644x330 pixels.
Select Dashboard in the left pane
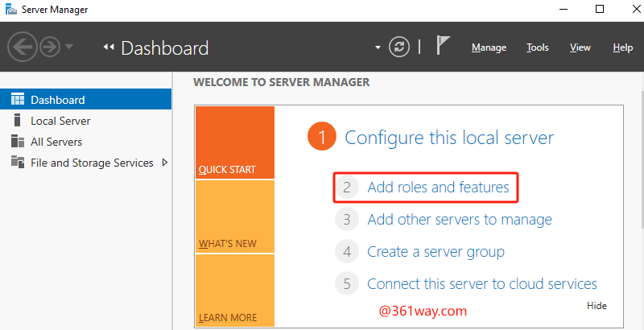[85, 99]
